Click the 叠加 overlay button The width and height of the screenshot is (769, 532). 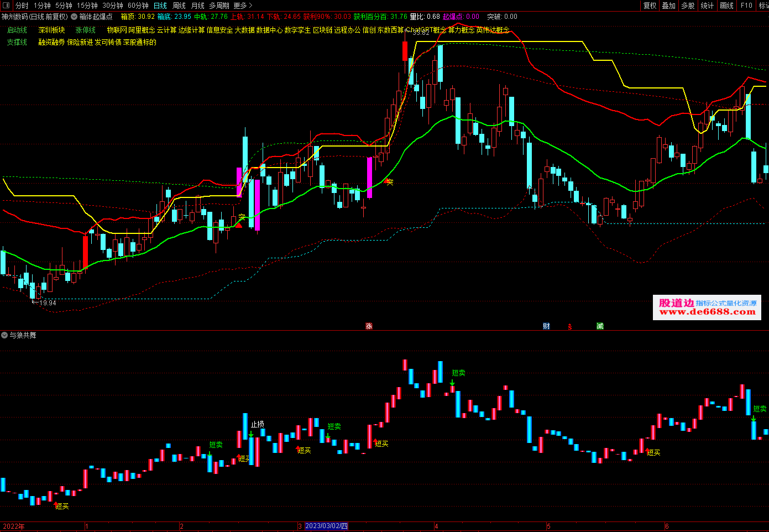pos(669,6)
